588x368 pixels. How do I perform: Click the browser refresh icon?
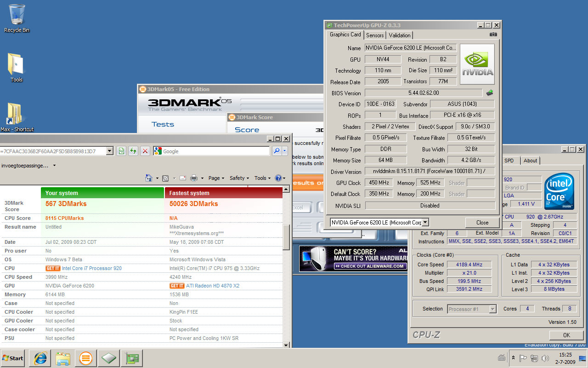(x=133, y=151)
